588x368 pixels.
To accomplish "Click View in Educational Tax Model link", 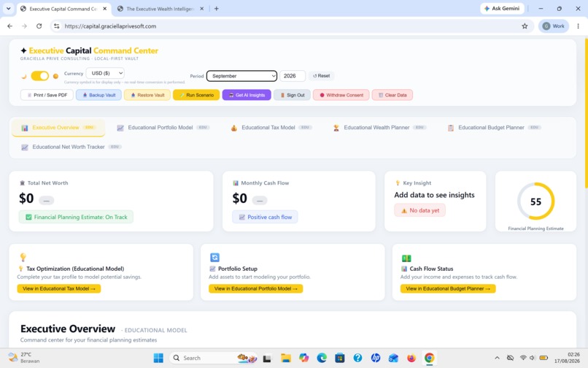I will [59, 288].
